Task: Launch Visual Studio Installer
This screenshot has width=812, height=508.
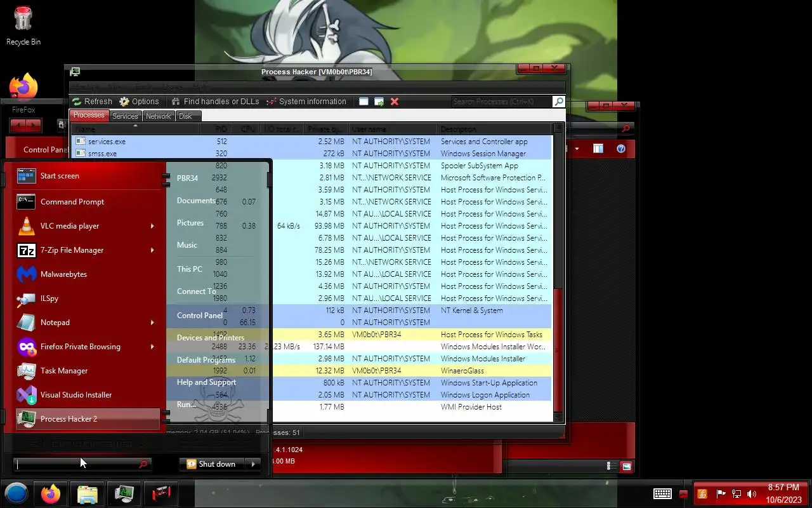Action: (88, 395)
